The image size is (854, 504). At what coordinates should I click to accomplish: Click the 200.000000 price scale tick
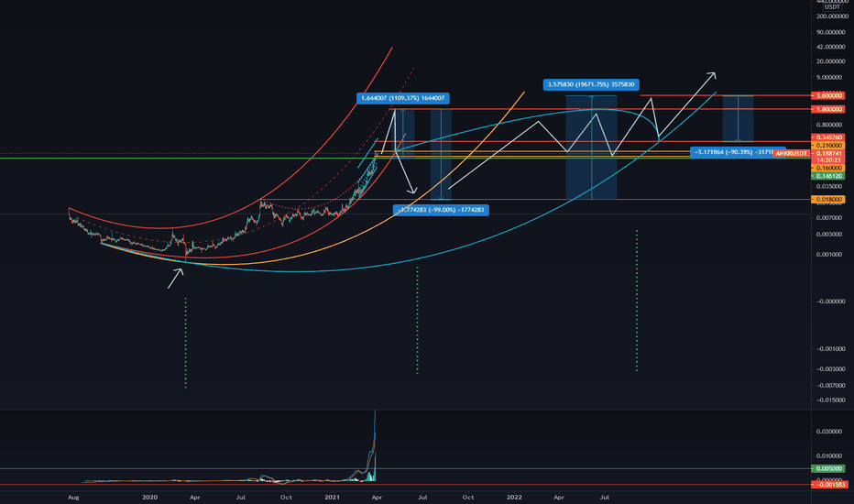click(832, 16)
